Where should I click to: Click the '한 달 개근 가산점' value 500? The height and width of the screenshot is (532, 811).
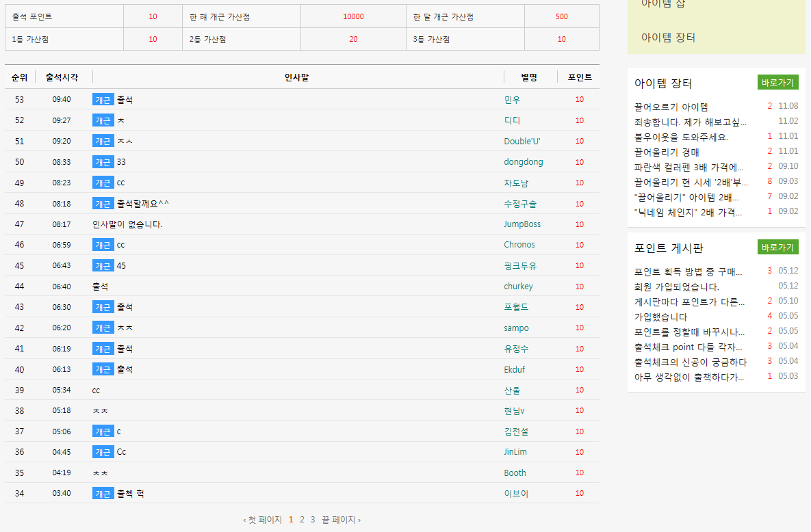(562, 16)
